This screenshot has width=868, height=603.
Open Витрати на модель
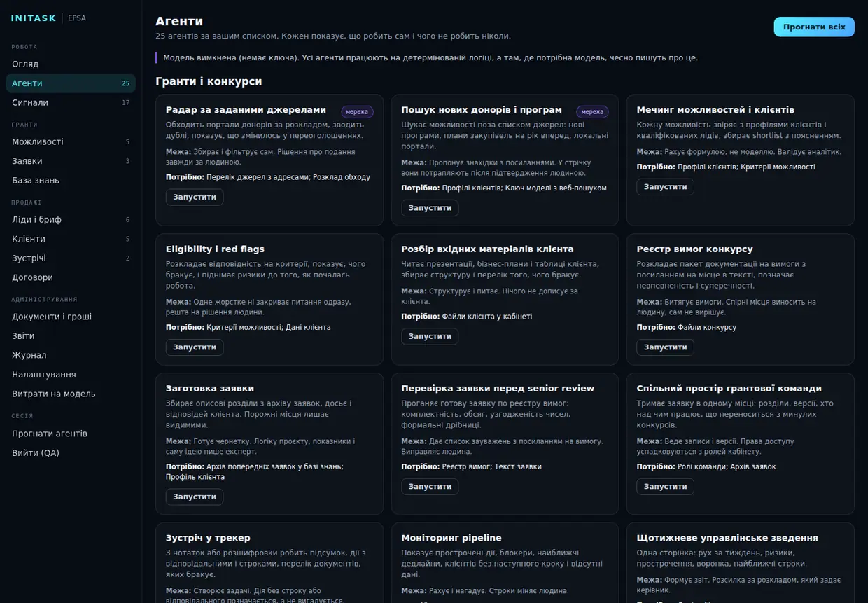[x=71, y=394]
